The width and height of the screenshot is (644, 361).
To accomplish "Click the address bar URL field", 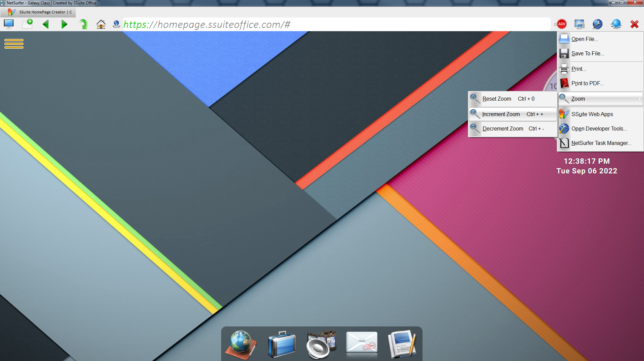I will [x=336, y=24].
